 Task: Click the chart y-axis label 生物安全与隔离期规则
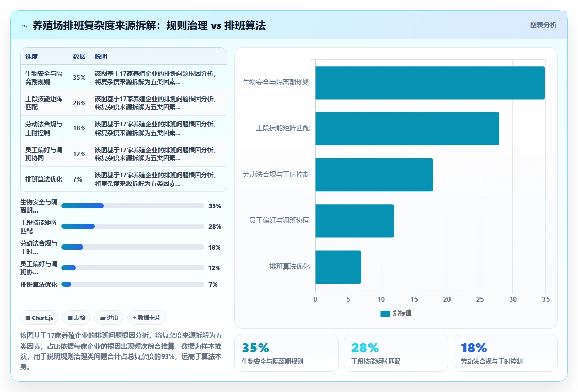pos(276,82)
